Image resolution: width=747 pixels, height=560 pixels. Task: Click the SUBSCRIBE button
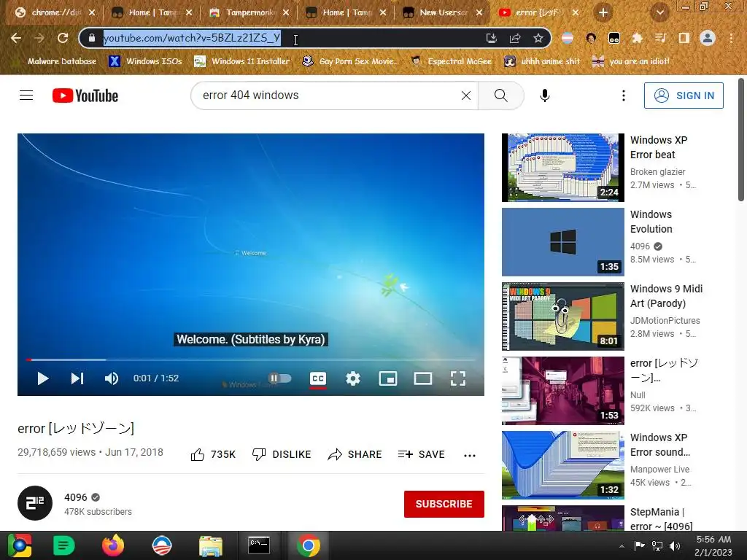[x=444, y=504]
